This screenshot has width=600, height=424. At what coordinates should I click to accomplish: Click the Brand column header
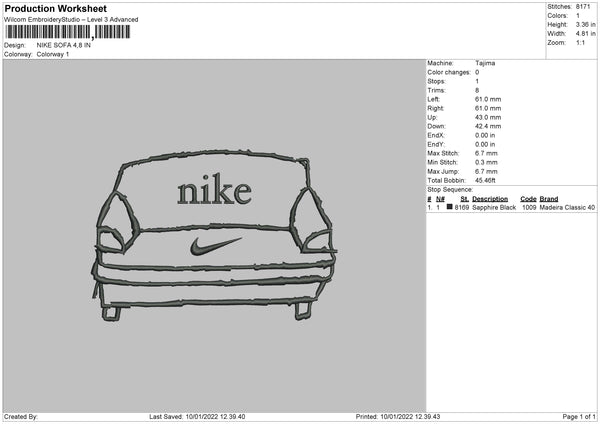(x=549, y=199)
